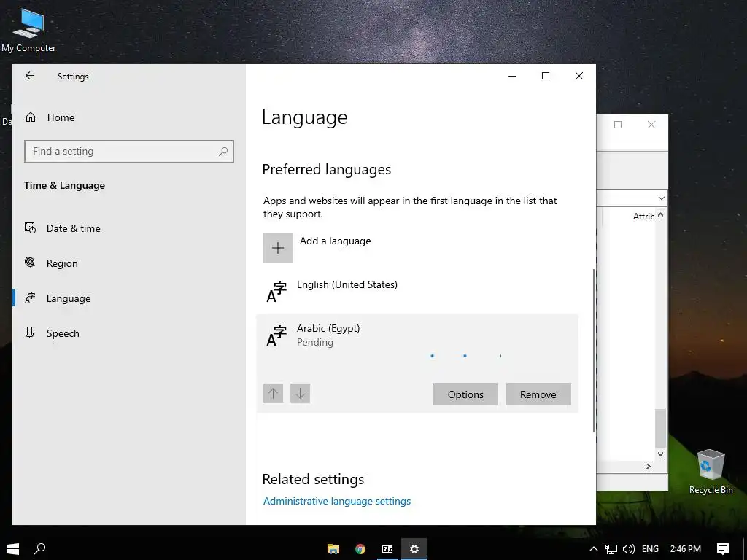Viewport: 747px width, 560px height.
Task: Click the English (United States) language icon
Action: coord(276,292)
